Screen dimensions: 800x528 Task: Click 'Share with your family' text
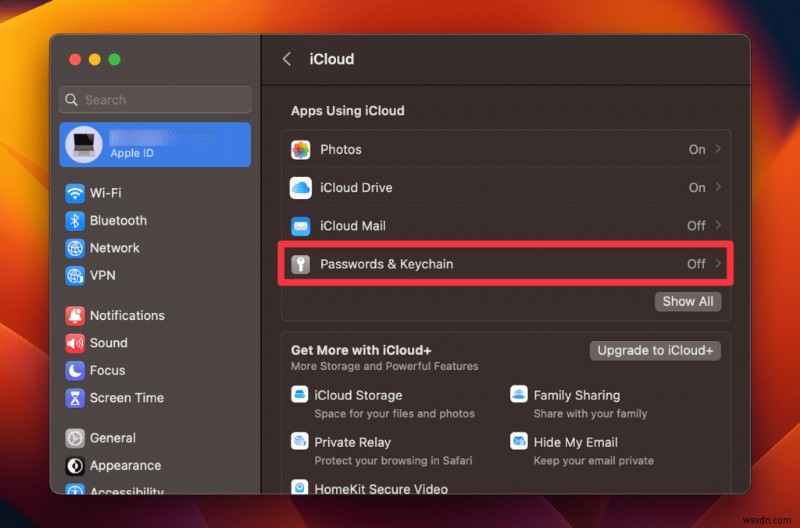pyautogui.click(x=590, y=414)
